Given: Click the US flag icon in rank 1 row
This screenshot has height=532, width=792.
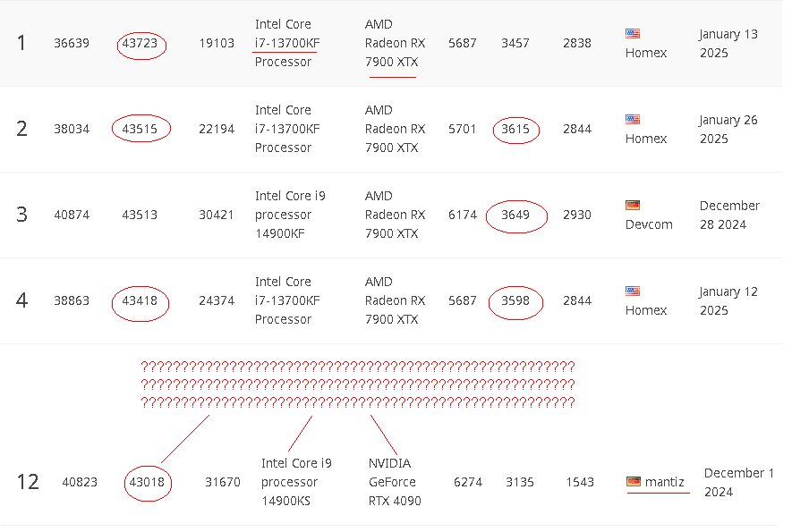Looking at the screenshot, I should coord(633,34).
